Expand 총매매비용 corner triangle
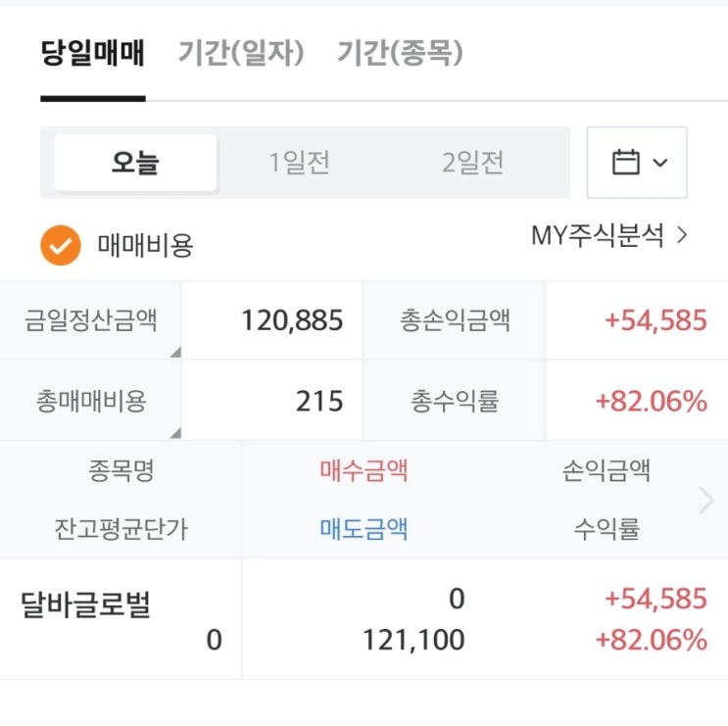Image resolution: width=728 pixels, height=726 pixels. click(174, 432)
